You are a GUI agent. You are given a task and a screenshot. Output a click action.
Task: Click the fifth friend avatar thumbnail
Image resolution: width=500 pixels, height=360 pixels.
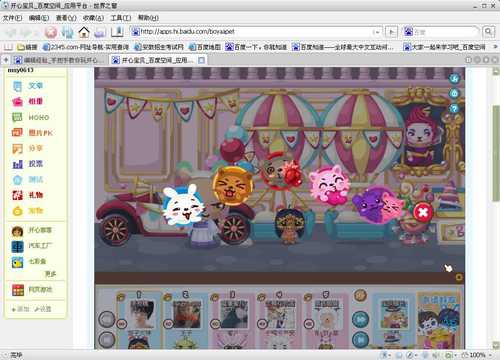[x=327, y=314]
